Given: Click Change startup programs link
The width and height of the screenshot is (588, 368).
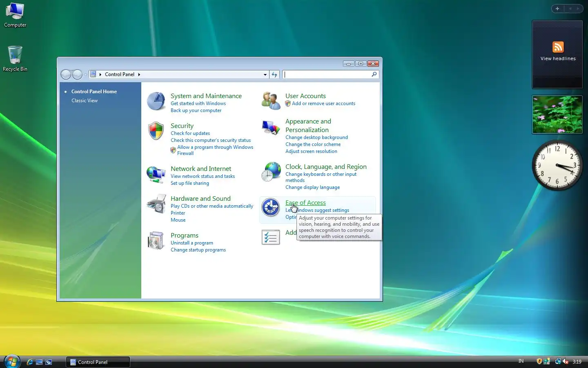Looking at the screenshot, I should tap(198, 250).
